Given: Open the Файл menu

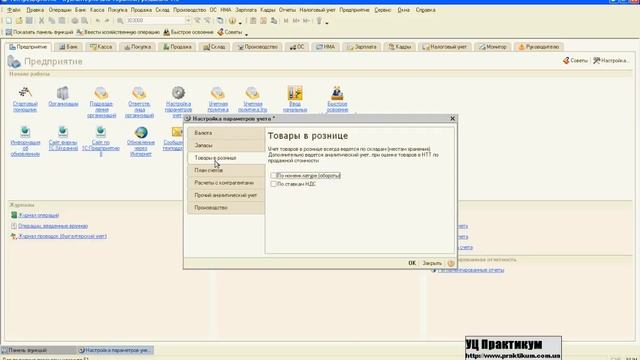Looking at the screenshot, I should tap(13, 10).
